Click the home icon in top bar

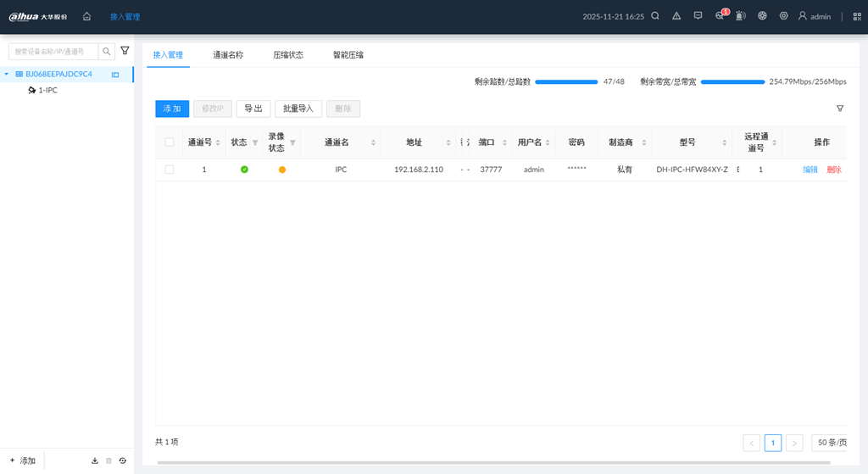pos(86,16)
